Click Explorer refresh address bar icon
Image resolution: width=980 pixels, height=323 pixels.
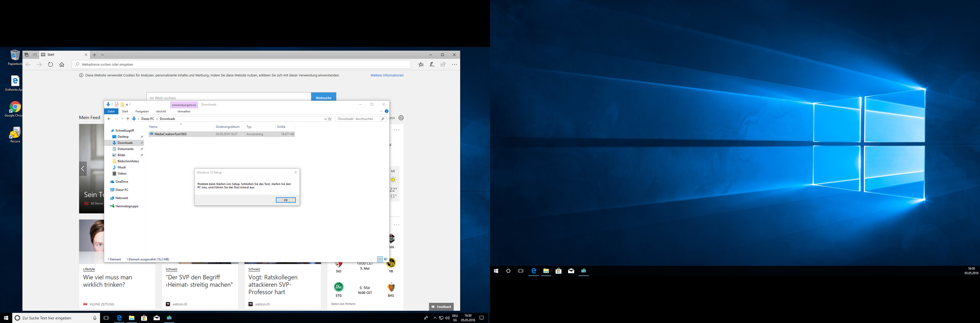tap(330, 119)
